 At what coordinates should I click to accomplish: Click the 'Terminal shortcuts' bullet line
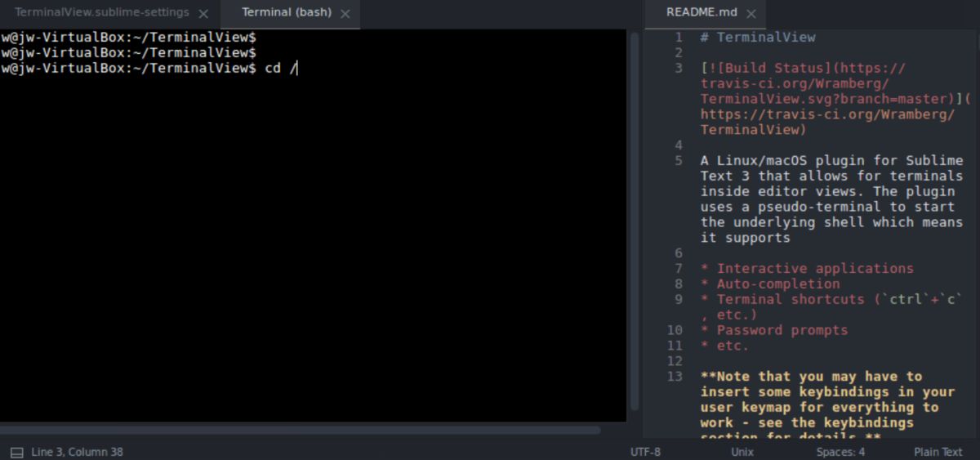pos(831,299)
